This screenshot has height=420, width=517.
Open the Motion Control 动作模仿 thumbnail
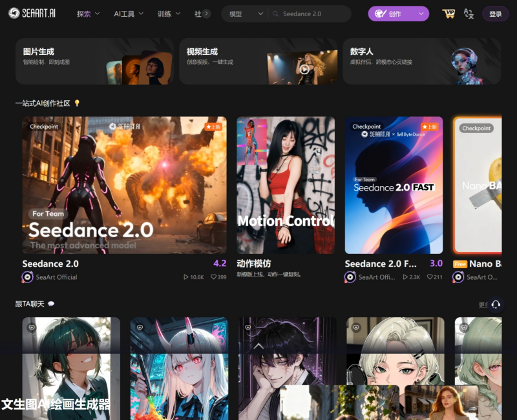[285, 185]
